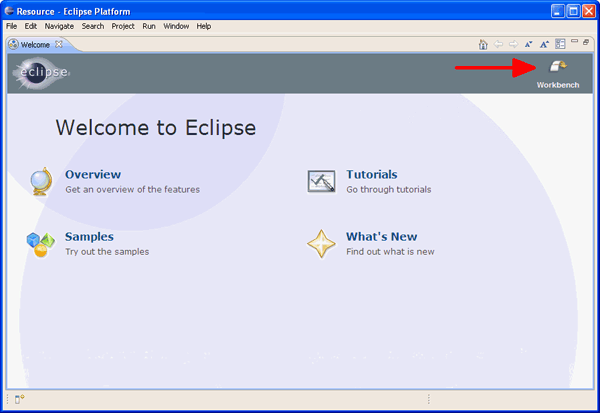Open the What's New link
The height and width of the screenshot is (413, 600).
point(382,237)
